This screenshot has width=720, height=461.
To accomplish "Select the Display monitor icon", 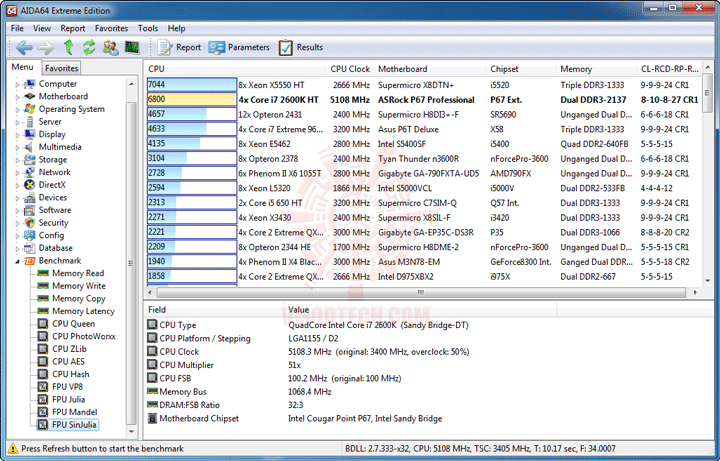I will [x=30, y=135].
